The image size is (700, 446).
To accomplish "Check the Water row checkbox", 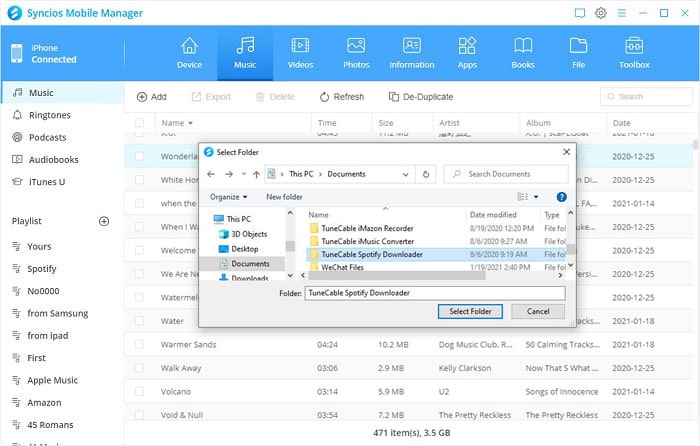I will tap(140, 321).
